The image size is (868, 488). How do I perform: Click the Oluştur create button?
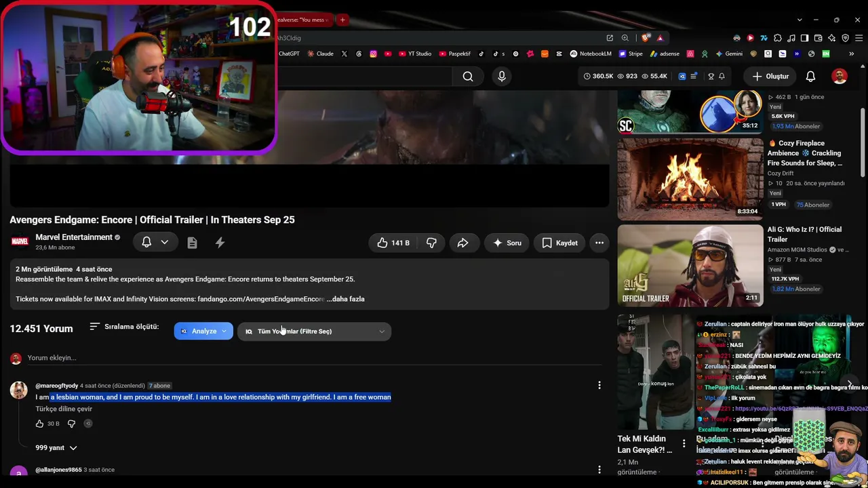click(x=770, y=77)
